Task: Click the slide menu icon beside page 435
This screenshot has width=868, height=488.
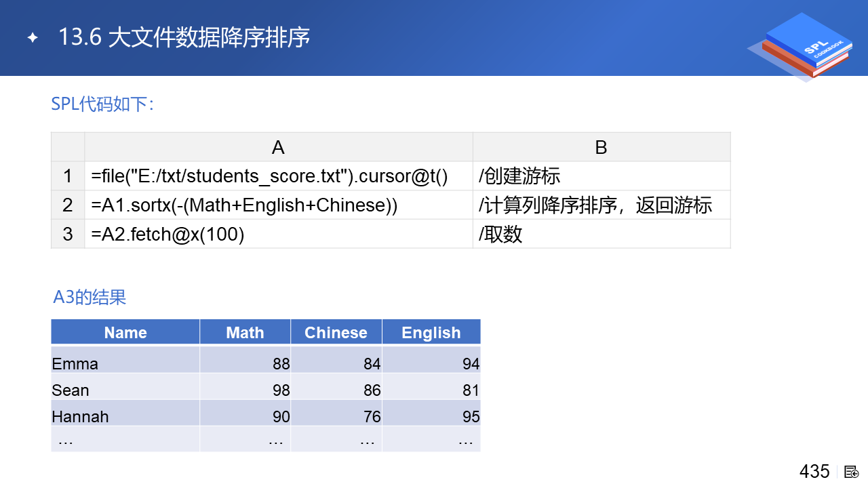Action: 852,472
